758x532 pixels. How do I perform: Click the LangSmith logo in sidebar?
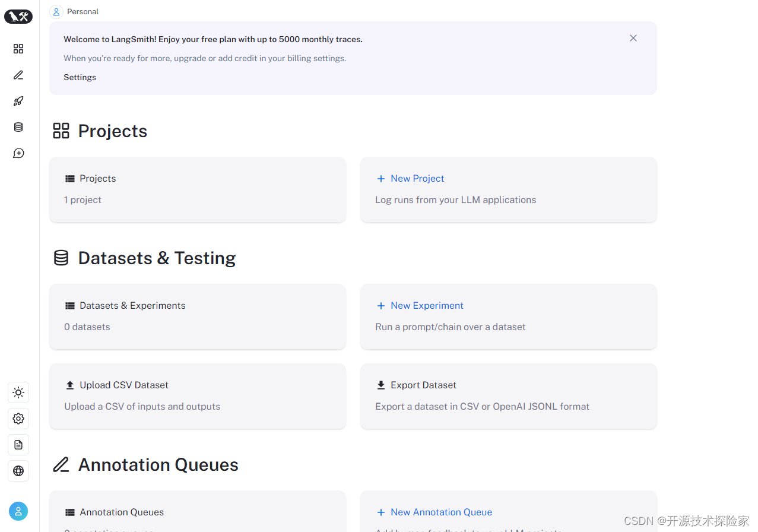click(18, 17)
